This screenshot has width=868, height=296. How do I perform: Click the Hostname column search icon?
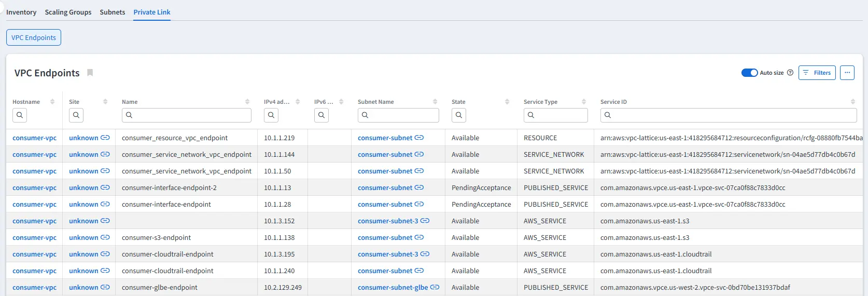20,115
